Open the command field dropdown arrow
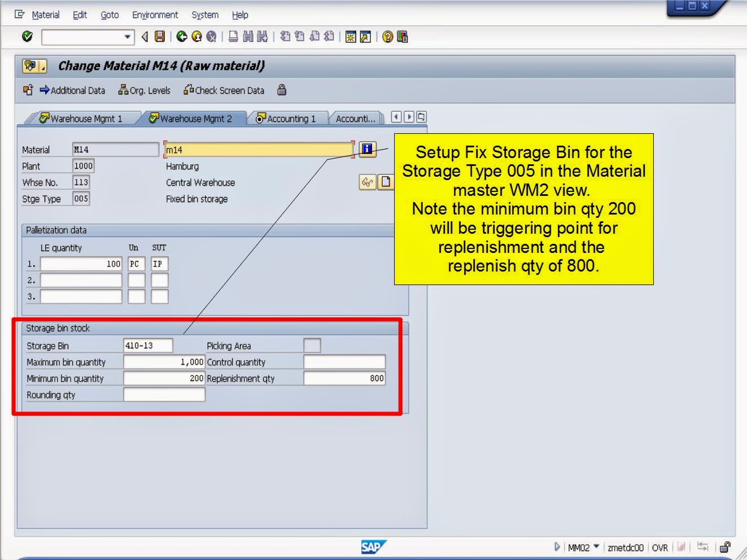This screenshot has height=560, width=747. pyautogui.click(x=126, y=37)
